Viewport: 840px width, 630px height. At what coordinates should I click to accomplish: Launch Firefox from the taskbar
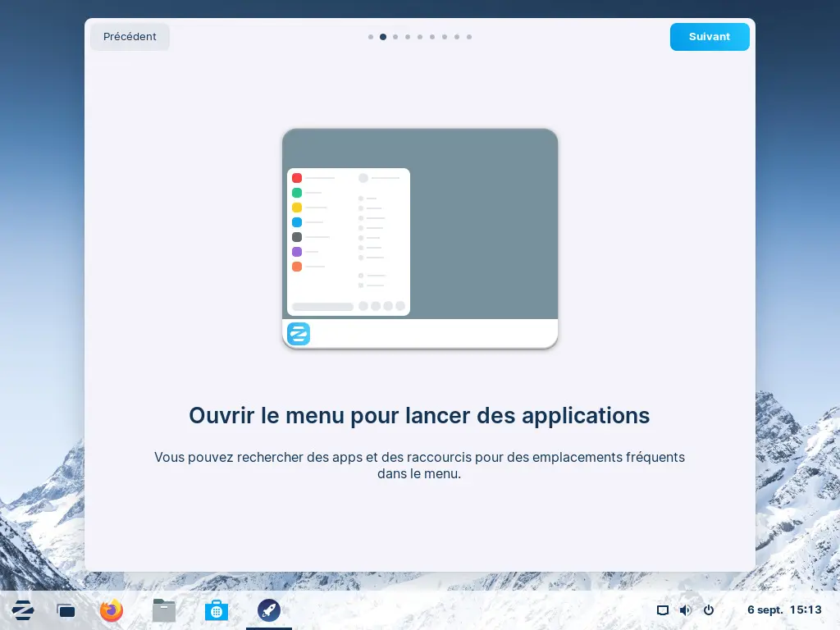tap(112, 610)
